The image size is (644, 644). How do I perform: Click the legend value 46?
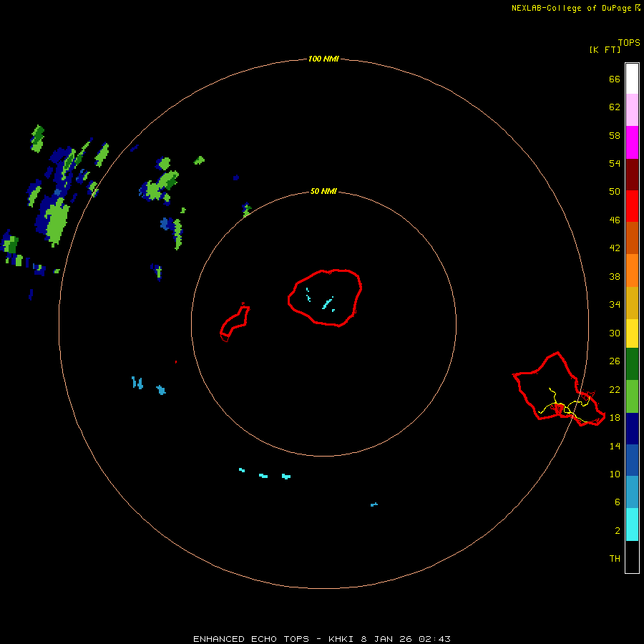pyautogui.click(x=615, y=220)
